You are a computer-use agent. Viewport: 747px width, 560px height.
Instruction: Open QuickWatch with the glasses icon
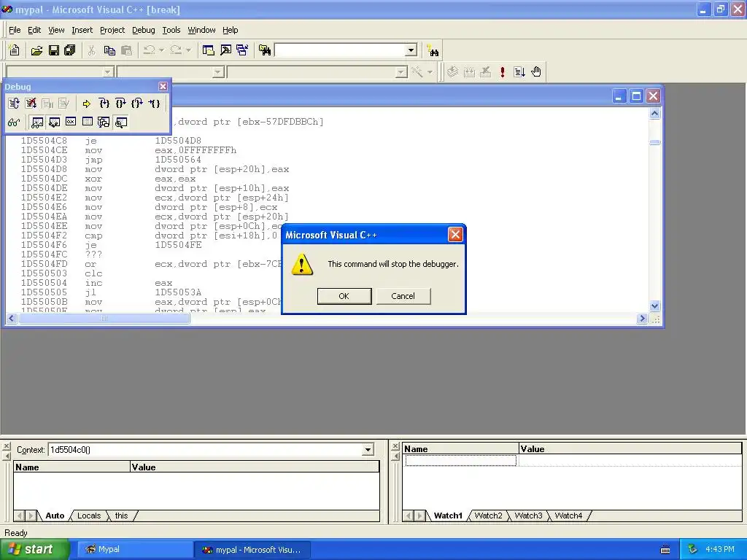(14, 122)
